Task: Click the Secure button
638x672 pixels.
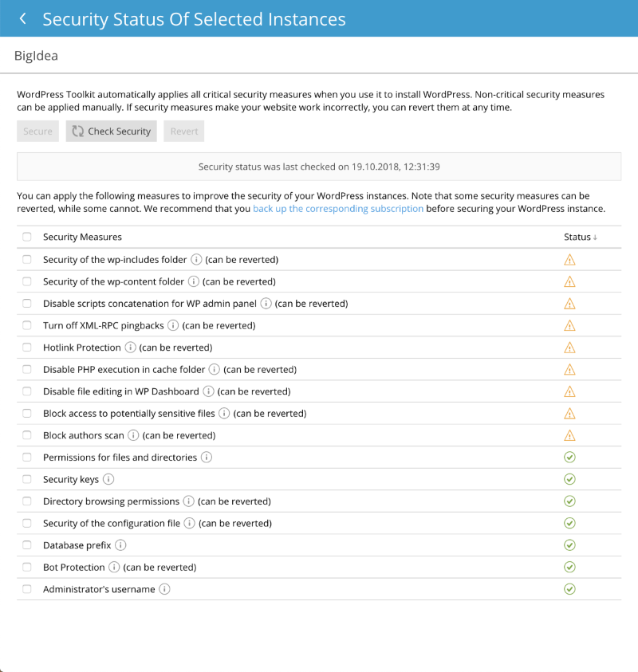Action: point(37,132)
